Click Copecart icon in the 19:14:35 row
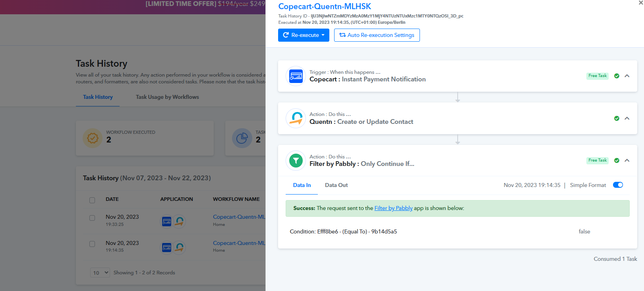644x291 pixels. point(167,247)
